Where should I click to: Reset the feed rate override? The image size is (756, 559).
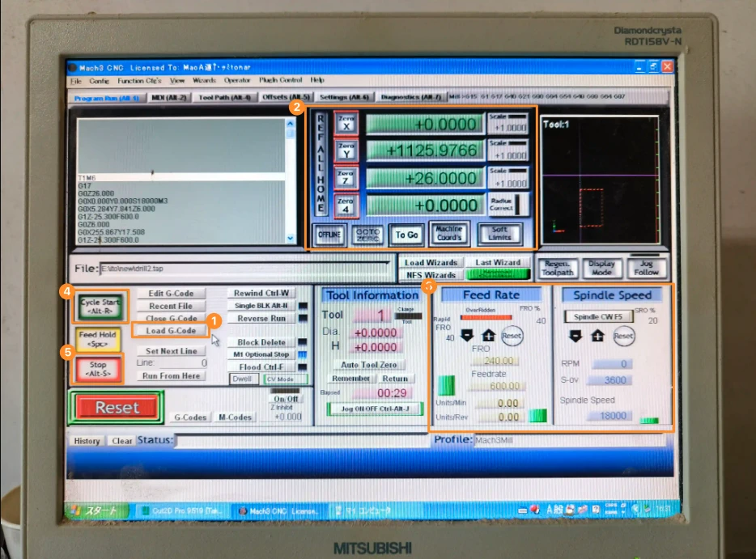(511, 336)
